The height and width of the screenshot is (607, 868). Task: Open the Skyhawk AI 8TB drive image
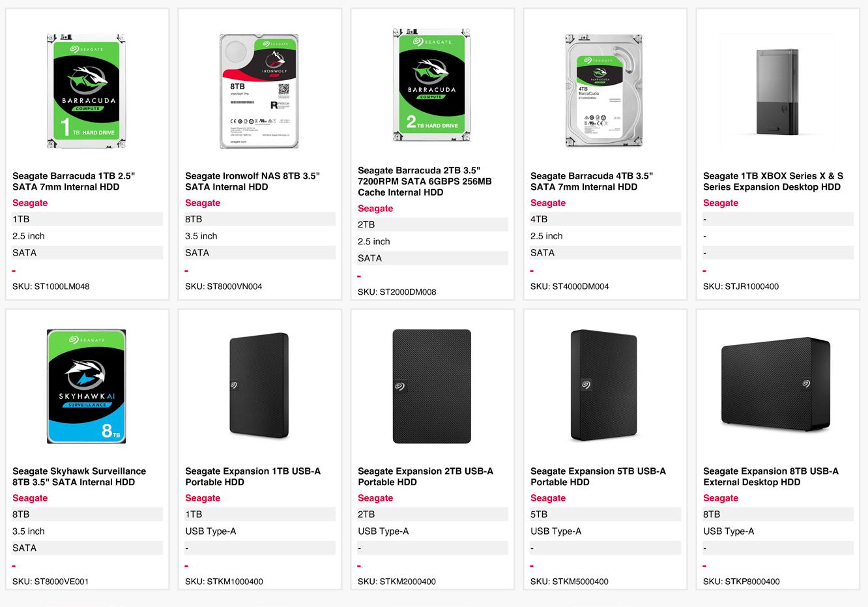point(86,386)
